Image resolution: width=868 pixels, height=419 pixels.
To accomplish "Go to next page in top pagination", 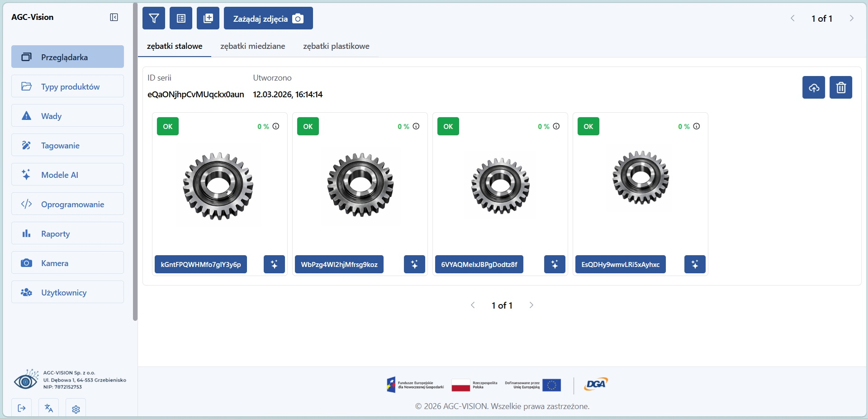I will [x=851, y=18].
